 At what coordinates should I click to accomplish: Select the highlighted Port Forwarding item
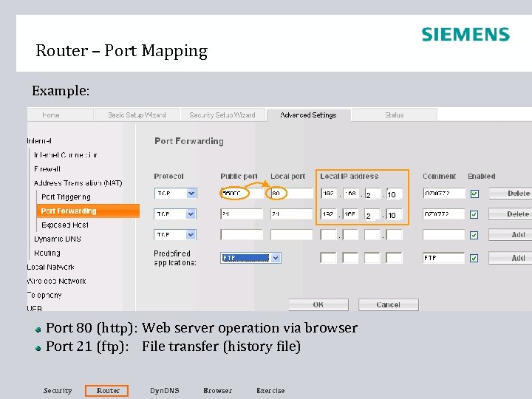[x=88, y=211]
